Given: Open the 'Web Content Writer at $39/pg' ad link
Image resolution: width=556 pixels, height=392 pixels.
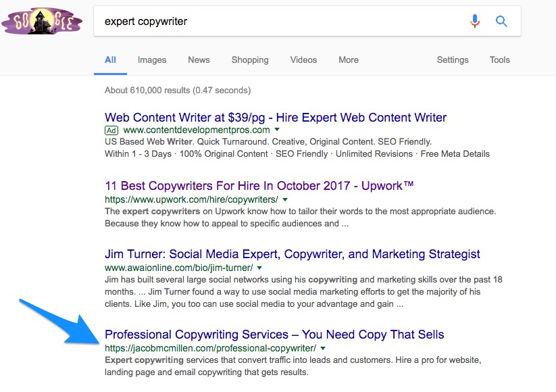Looking at the screenshot, I should [x=276, y=118].
